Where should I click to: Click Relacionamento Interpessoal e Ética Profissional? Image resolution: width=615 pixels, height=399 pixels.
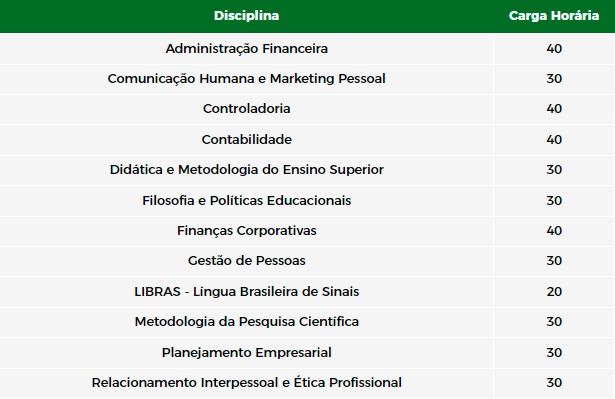click(246, 383)
